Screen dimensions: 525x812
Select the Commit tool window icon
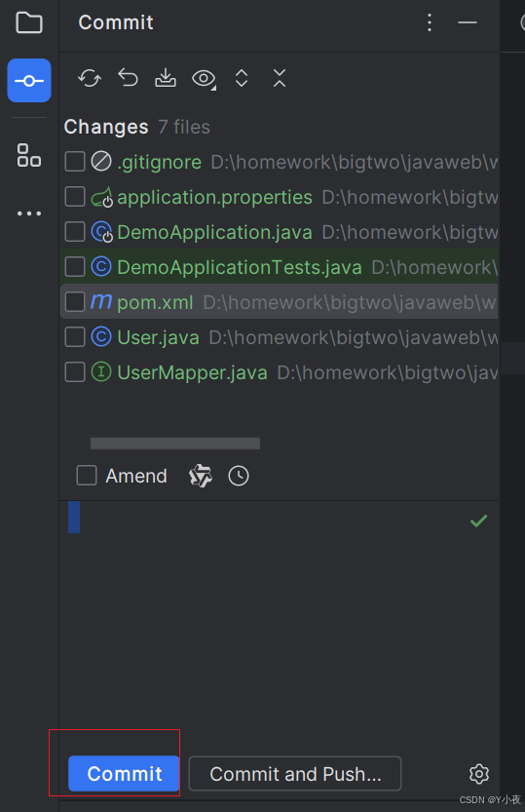[29, 80]
